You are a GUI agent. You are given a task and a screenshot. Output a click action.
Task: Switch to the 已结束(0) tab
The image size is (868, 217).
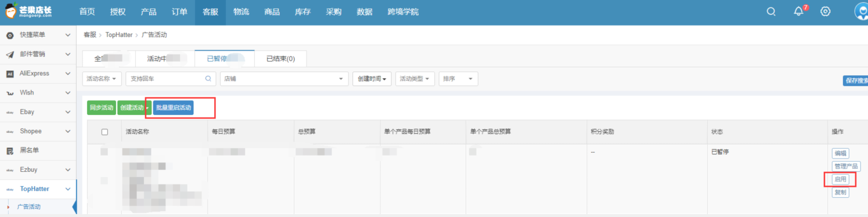tap(280, 59)
